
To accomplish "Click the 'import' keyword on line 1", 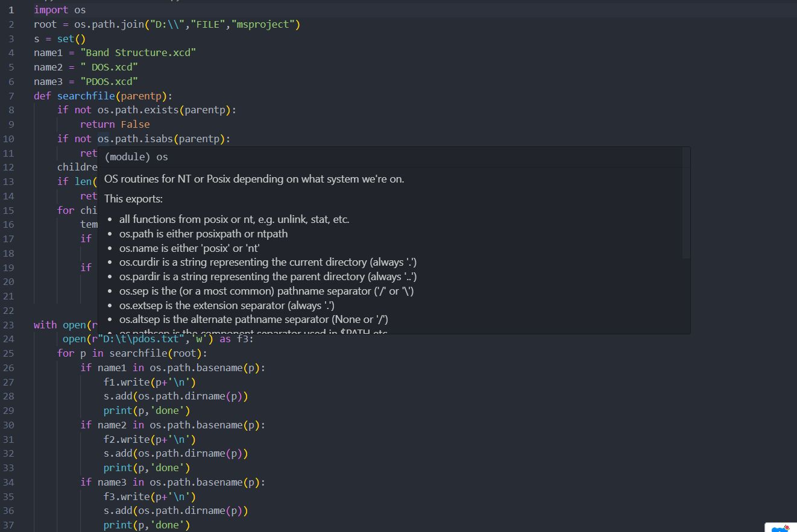I will (x=51, y=10).
